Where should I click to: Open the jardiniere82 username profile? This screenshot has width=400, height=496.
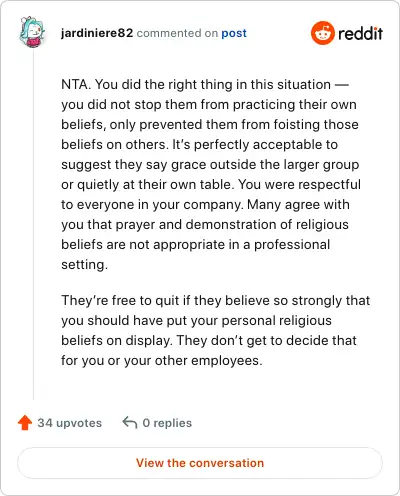pos(97,33)
